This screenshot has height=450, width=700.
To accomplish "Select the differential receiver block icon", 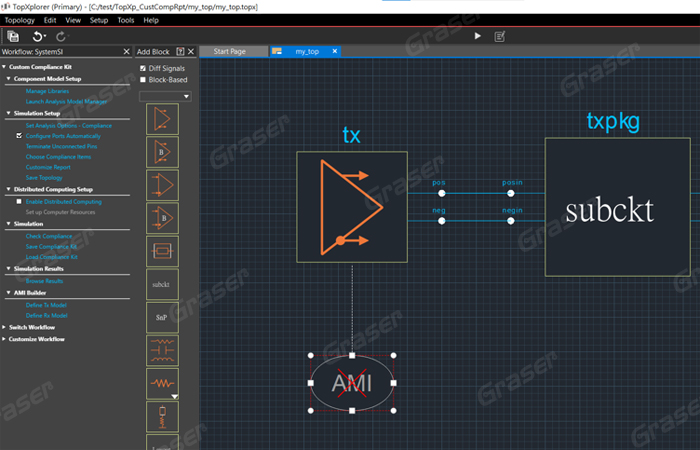I will 162,185.
